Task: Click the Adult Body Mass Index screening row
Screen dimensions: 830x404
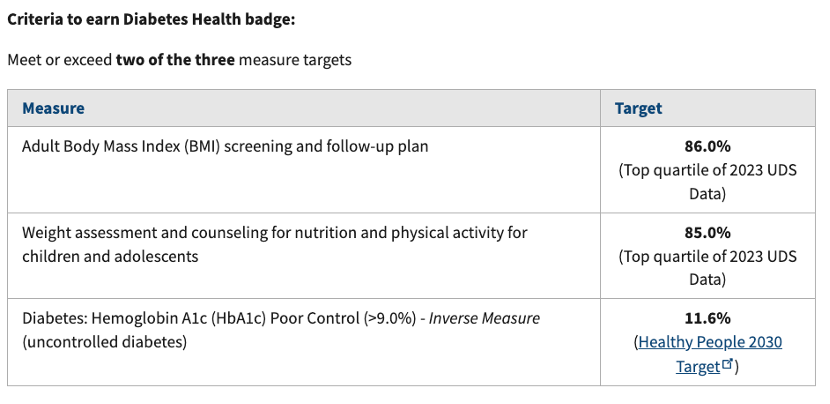Action: pyautogui.click(x=411, y=169)
